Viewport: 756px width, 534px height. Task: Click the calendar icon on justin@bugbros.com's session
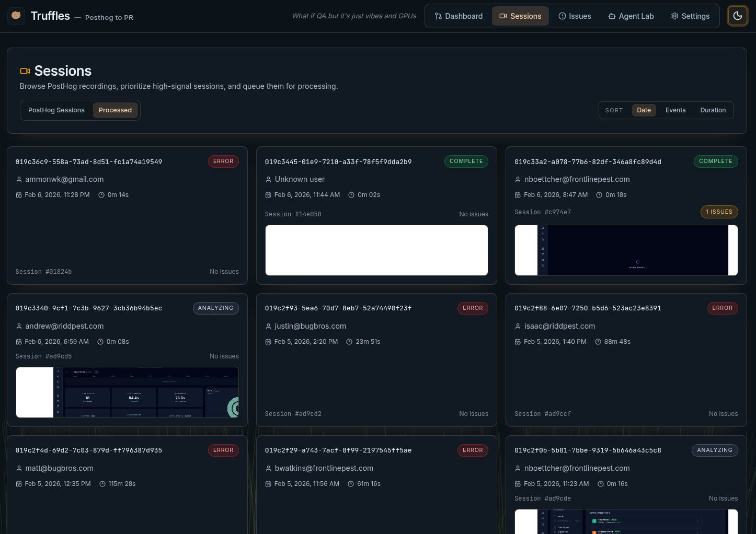click(x=268, y=341)
